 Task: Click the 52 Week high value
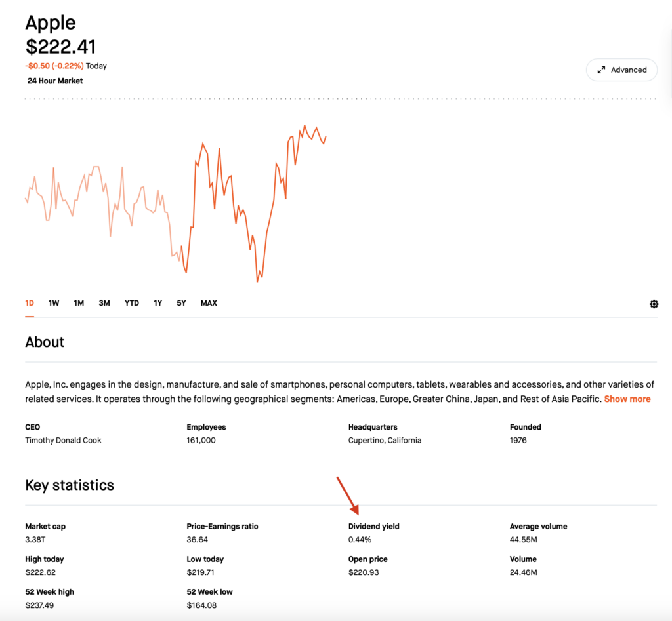point(40,605)
